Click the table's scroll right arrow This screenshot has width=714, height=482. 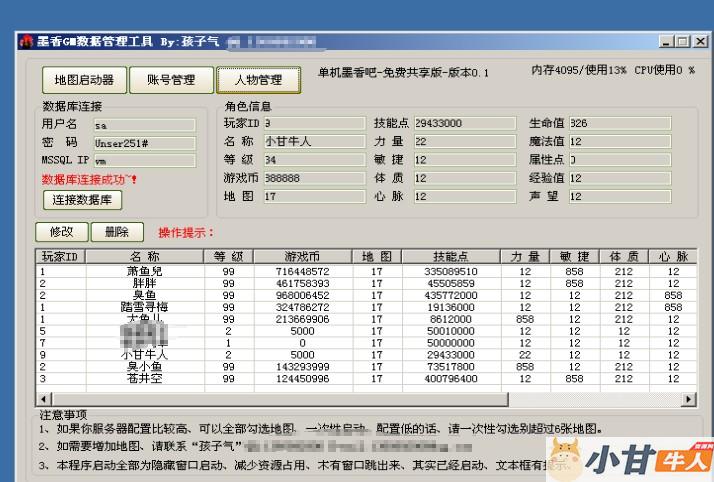688,399
